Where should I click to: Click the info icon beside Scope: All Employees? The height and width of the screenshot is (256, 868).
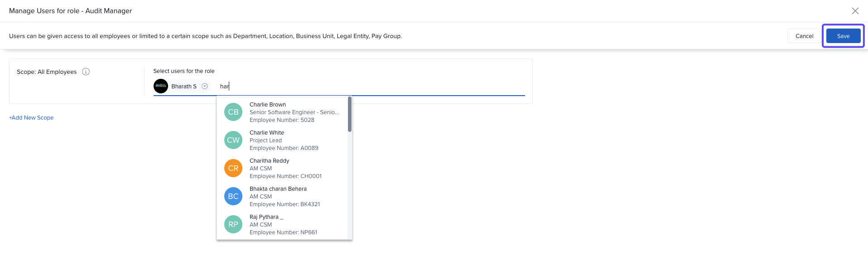[86, 72]
